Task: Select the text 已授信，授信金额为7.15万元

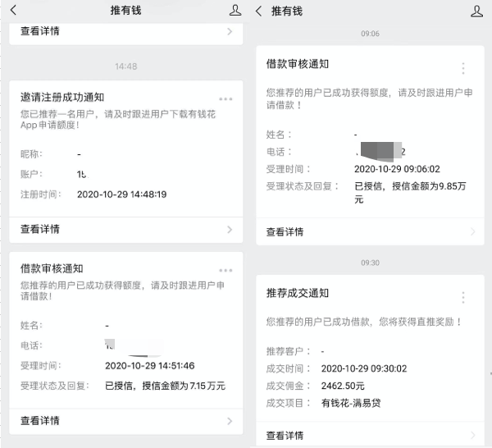Action: [165, 386]
